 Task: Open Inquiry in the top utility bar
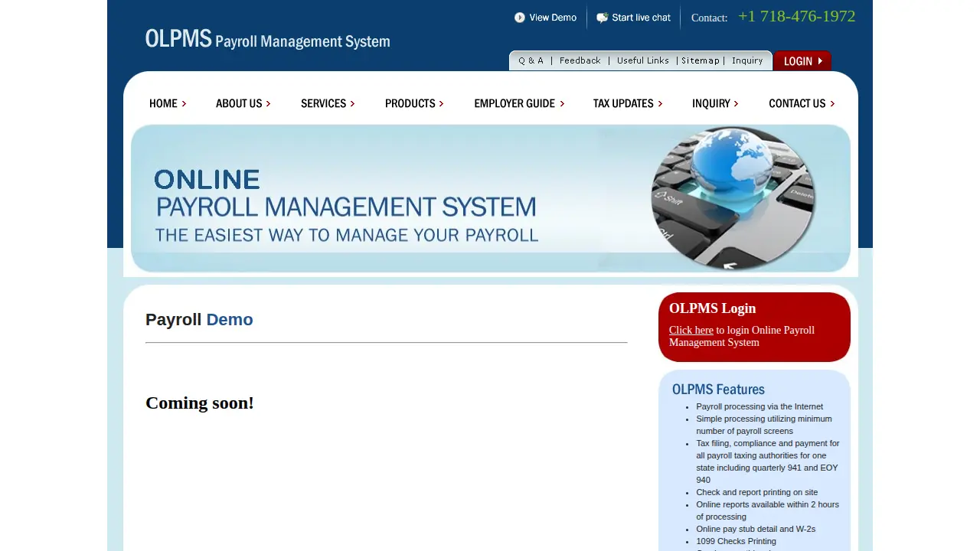pos(747,60)
